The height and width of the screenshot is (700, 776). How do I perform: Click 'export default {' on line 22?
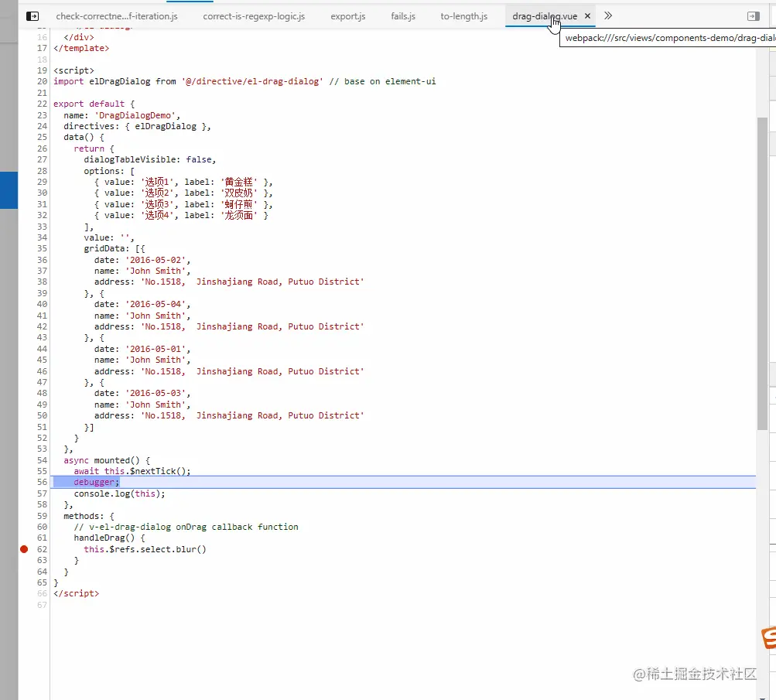[94, 104]
